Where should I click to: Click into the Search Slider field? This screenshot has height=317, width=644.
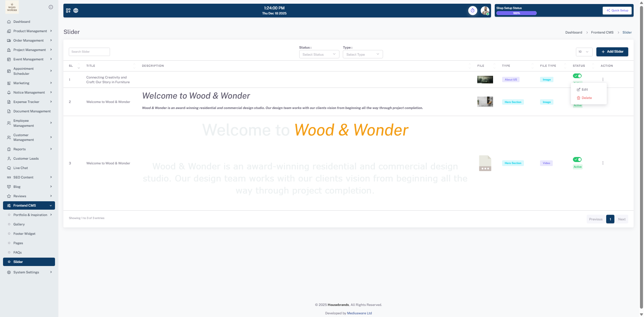pyautogui.click(x=89, y=52)
